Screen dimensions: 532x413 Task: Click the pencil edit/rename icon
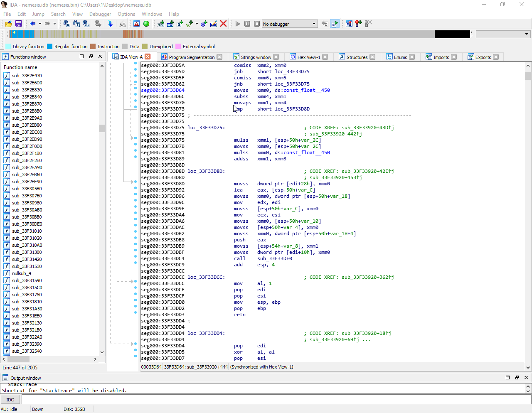pyautogui.click(x=214, y=24)
